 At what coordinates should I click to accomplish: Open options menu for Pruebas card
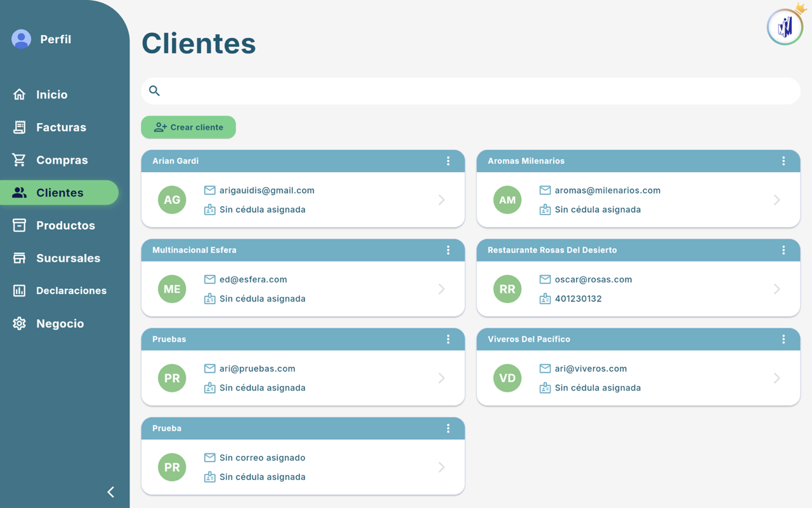448,340
